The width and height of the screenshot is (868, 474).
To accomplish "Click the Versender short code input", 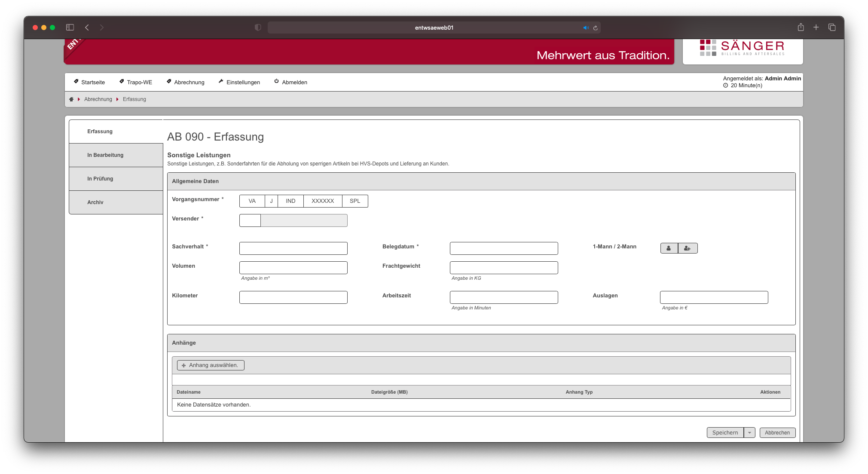I will pyautogui.click(x=250, y=220).
